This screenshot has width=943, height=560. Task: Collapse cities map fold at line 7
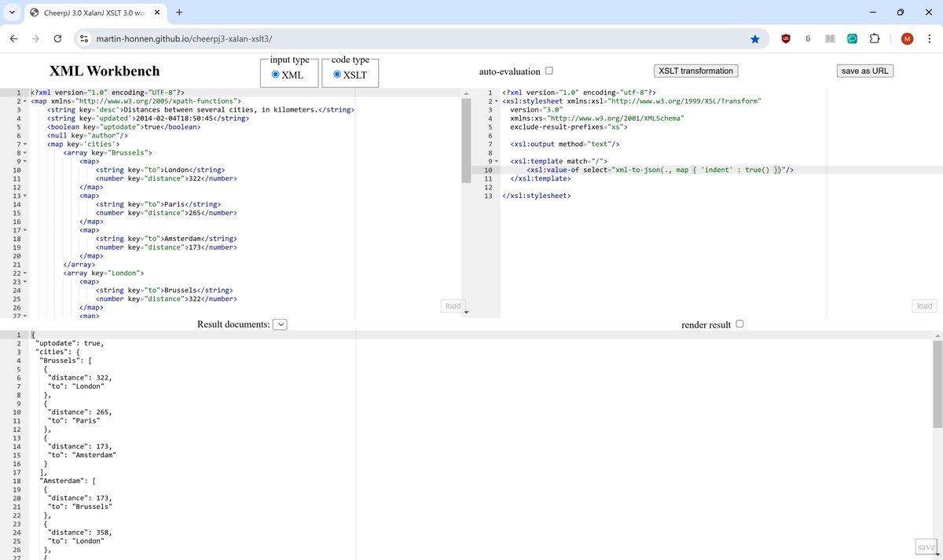point(25,144)
